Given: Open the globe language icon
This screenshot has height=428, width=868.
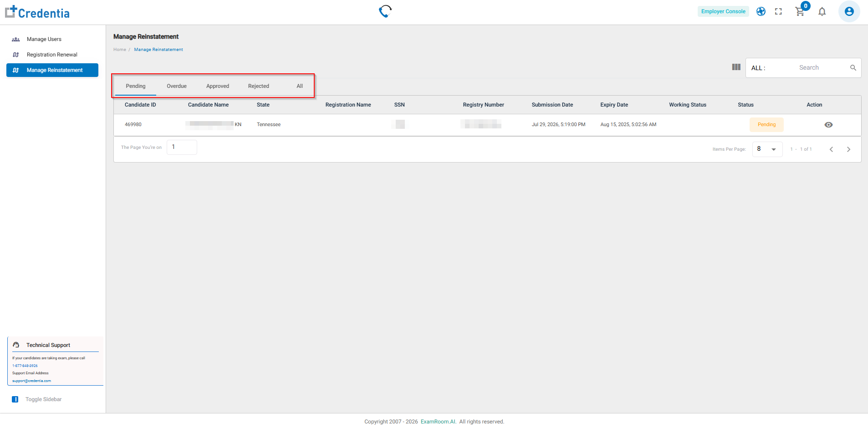Looking at the screenshot, I should coord(761,11).
